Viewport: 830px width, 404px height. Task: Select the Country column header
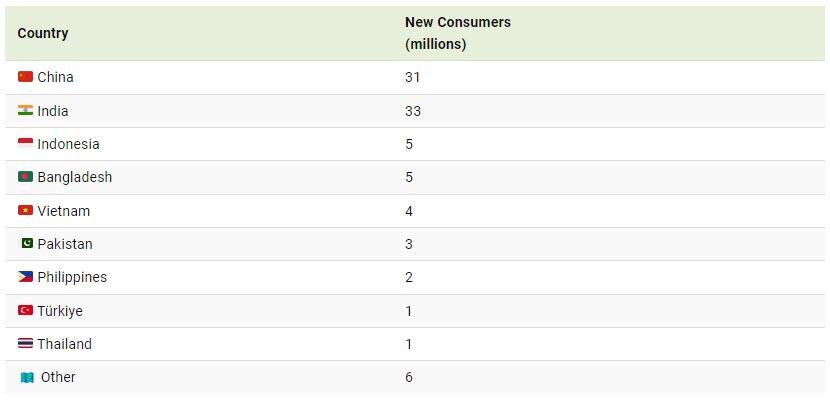(x=43, y=33)
